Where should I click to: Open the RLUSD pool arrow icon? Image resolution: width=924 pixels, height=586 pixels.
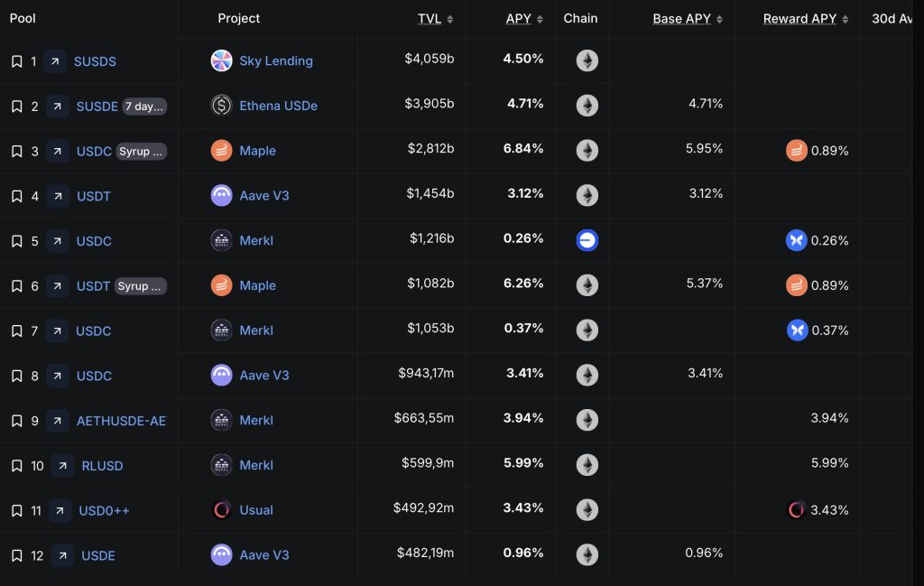pos(62,466)
